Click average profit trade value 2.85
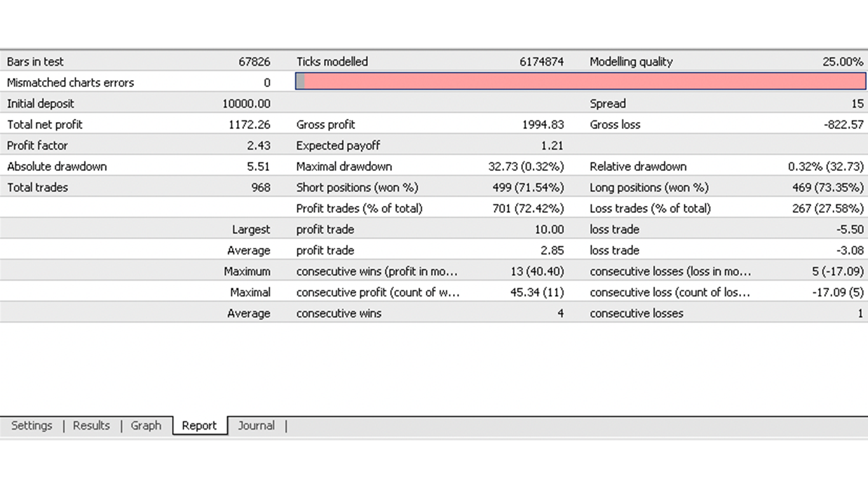The height and width of the screenshot is (488, 868). pyautogui.click(x=552, y=250)
